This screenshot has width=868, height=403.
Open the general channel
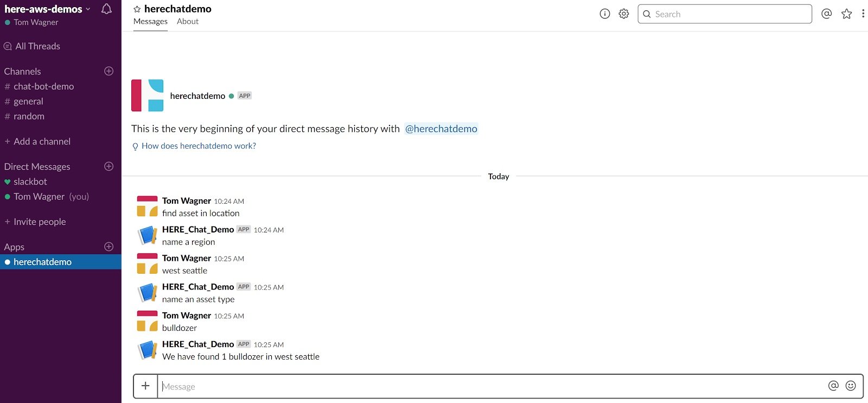(x=24, y=102)
